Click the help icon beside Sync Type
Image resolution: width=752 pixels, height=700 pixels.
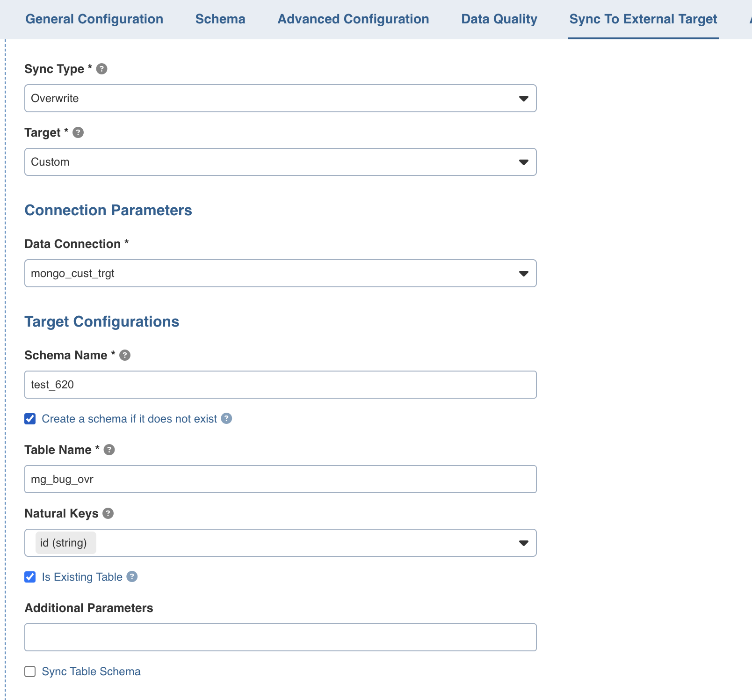(101, 69)
